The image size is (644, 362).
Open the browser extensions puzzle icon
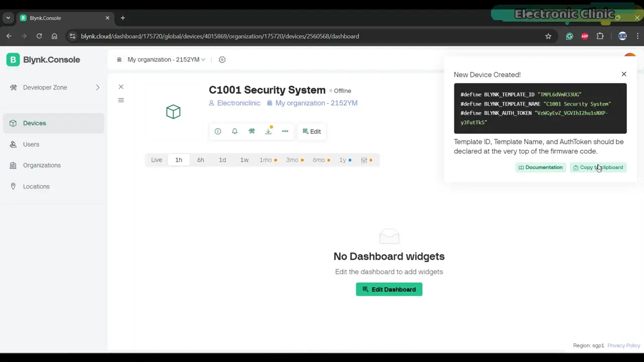coord(600,36)
